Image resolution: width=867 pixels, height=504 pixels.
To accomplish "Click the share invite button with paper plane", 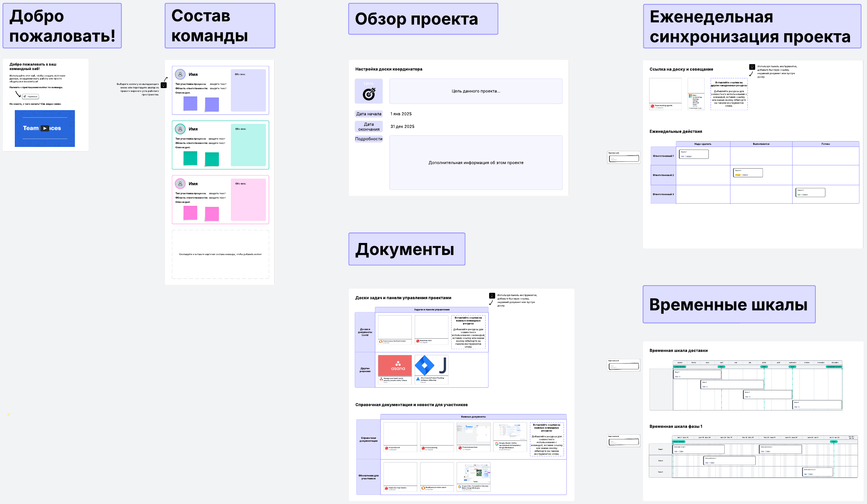I will [30, 96].
